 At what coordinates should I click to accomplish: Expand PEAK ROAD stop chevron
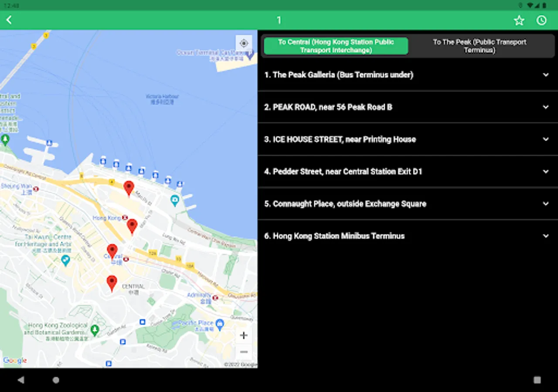(x=545, y=107)
